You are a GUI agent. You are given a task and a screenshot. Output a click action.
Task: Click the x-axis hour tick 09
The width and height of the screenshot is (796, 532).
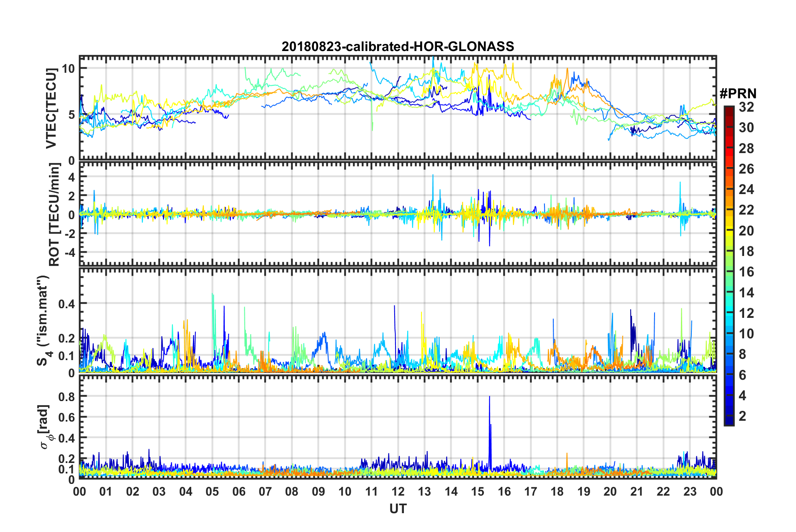[318, 491]
